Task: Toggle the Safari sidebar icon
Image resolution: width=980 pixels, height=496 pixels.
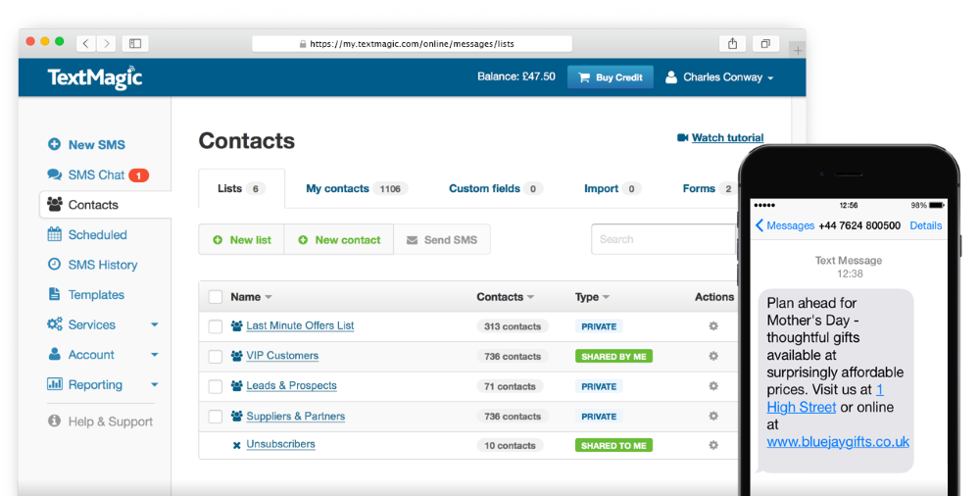Action: click(135, 43)
